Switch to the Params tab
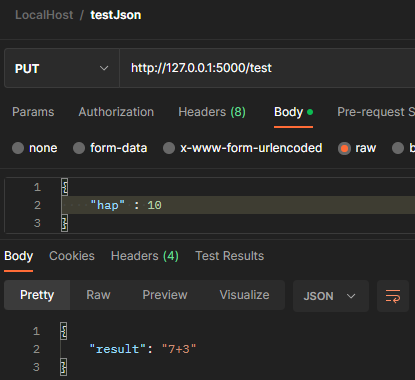 (33, 112)
